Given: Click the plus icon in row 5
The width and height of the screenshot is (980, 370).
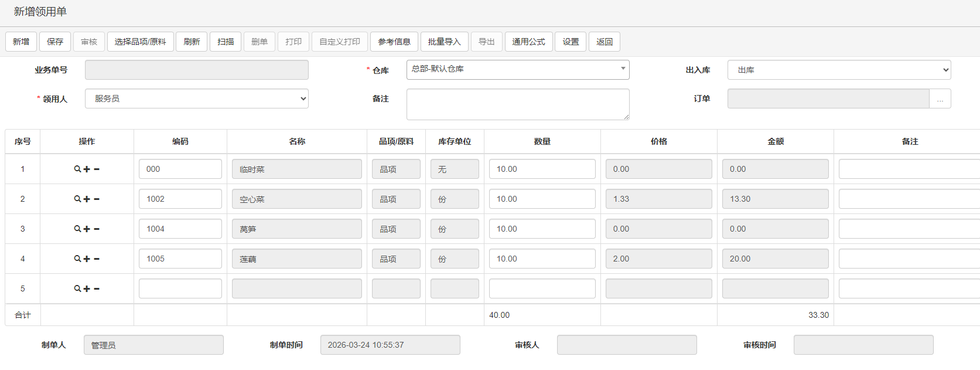Looking at the screenshot, I should click(87, 288).
